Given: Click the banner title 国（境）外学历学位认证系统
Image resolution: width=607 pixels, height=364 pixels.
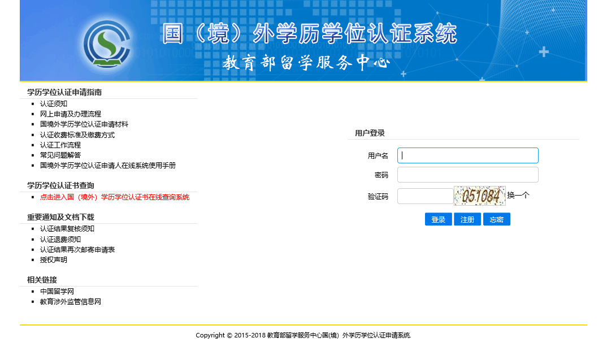Looking at the screenshot, I should pos(310,33).
